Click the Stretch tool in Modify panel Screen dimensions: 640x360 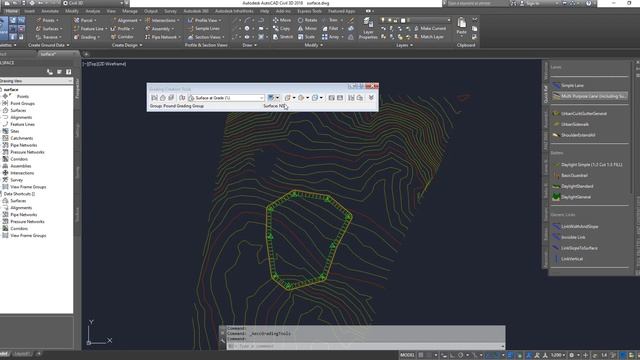[282, 37]
